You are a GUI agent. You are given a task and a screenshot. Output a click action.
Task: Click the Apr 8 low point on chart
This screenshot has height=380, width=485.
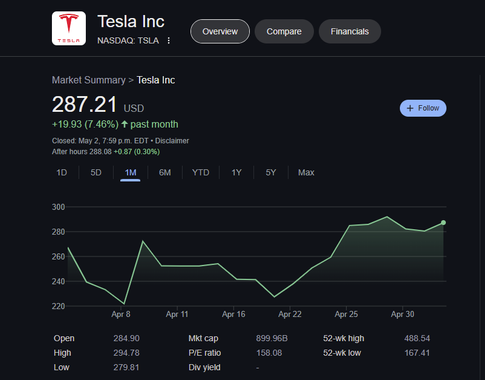pos(124,304)
